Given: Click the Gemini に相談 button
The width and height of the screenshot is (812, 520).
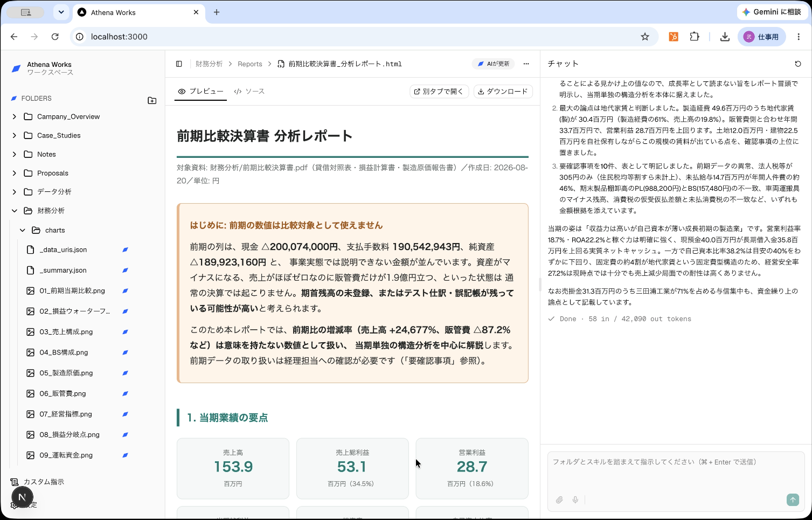Looking at the screenshot, I should point(772,12).
